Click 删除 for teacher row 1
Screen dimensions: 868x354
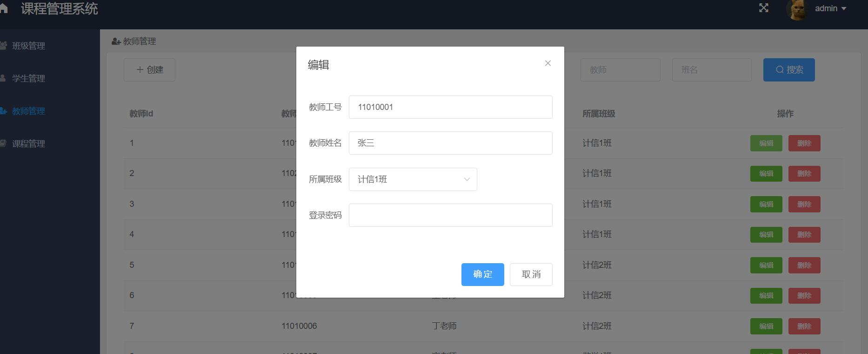(804, 143)
